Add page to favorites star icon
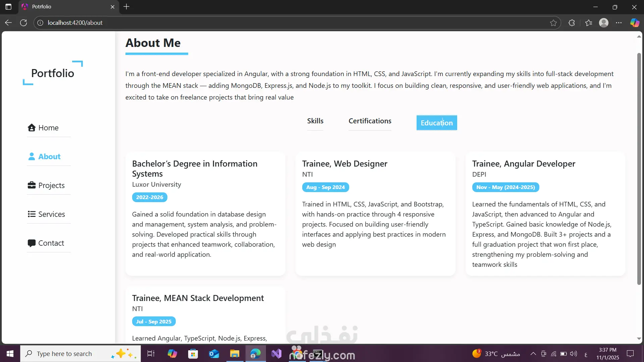Viewport: 644px width, 362px height. click(553, 23)
